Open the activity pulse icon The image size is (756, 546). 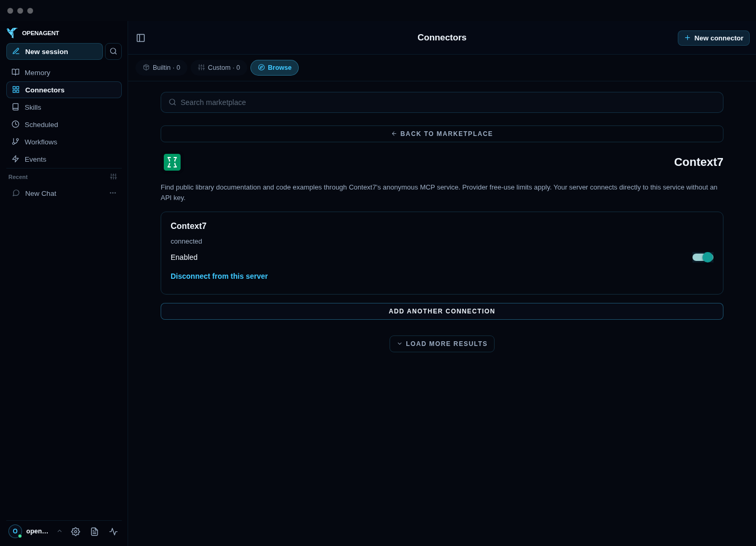113,532
